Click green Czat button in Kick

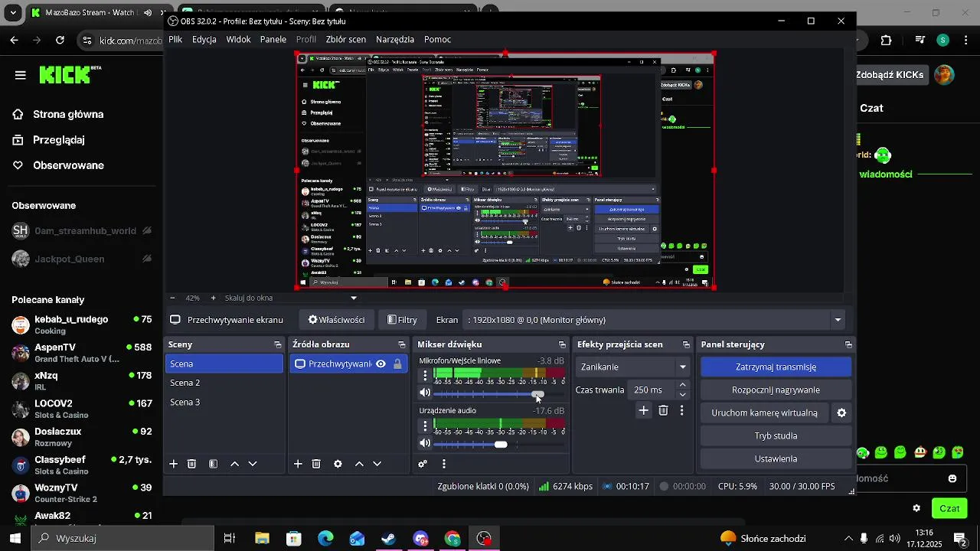[x=949, y=508]
